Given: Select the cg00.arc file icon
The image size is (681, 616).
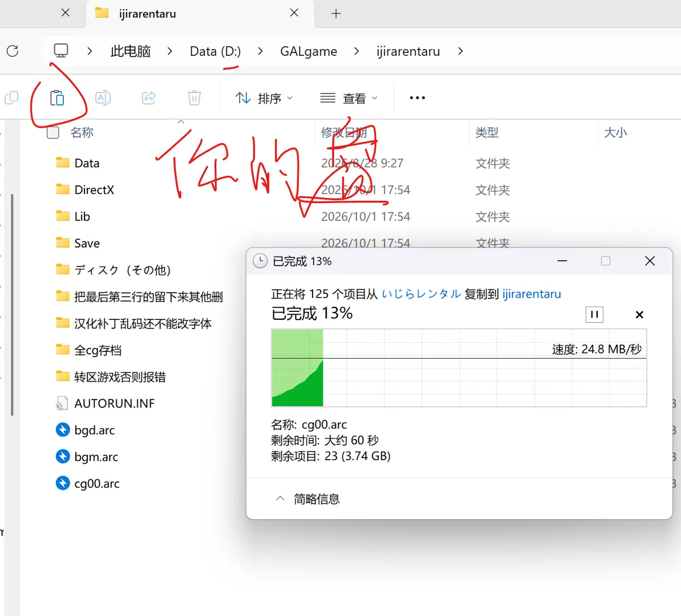Looking at the screenshot, I should tap(63, 483).
